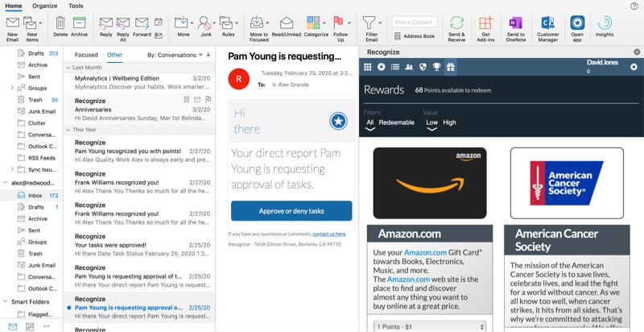Click the people icon in Recognize toolbar
The width and height of the screenshot is (644, 332).
pos(409,67)
